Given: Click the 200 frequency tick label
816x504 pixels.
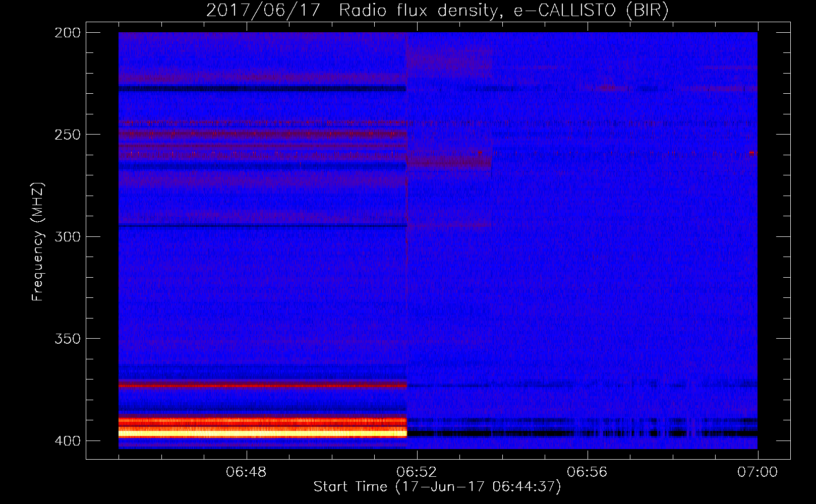Looking at the screenshot, I should pyautogui.click(x=68, y=33).
